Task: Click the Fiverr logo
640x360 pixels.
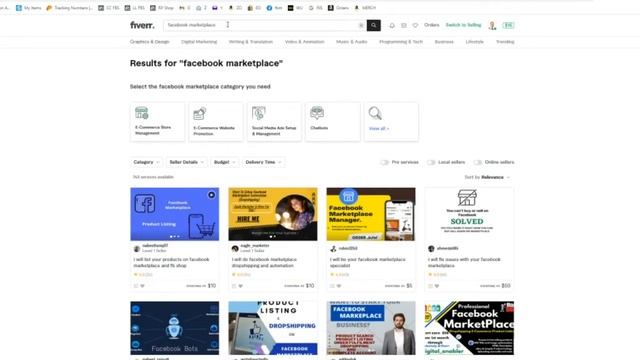Action: 142,25
